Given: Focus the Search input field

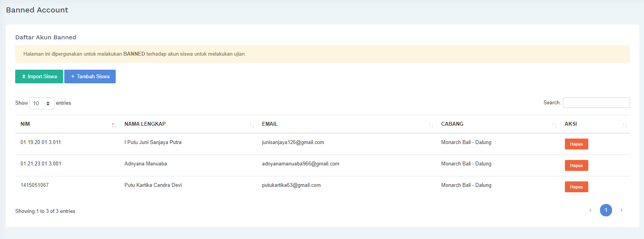Looking at the screenshot, I should tap(596, 103).
